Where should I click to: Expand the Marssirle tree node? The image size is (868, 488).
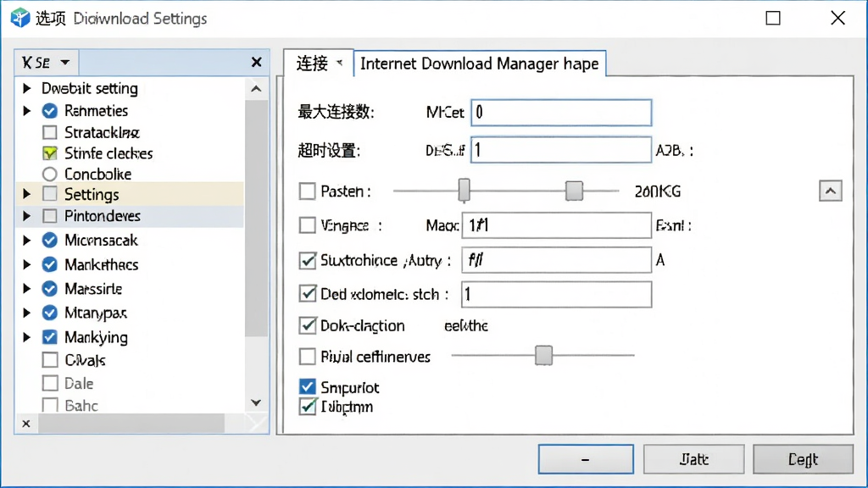pyautogui.click(x=26, y=288)
